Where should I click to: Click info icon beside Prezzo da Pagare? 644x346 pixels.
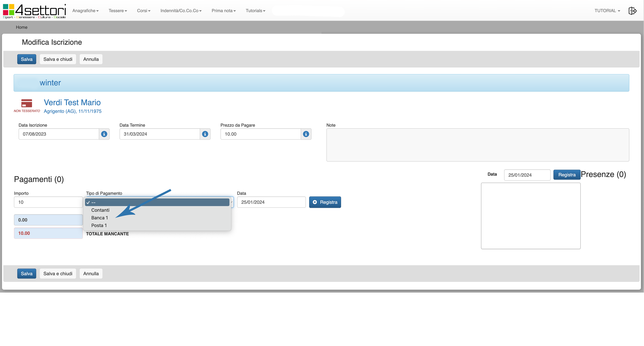click(306, 134)
